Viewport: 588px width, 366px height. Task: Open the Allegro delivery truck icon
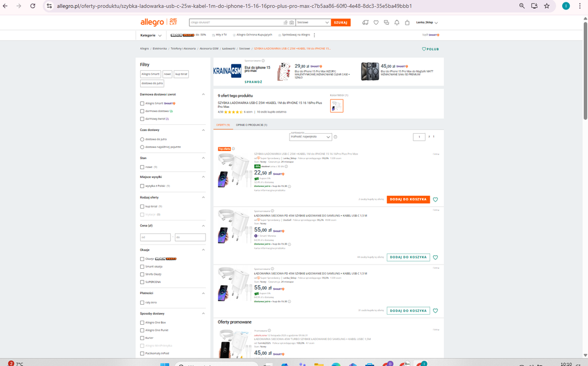[x=366, y=22]
